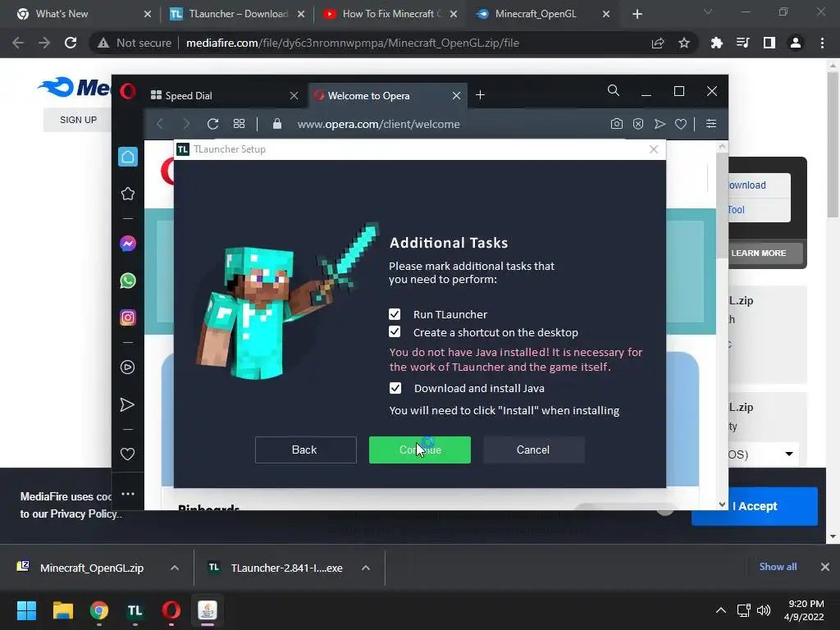Switch to TLauncher – Download Chrome tab

235,14
